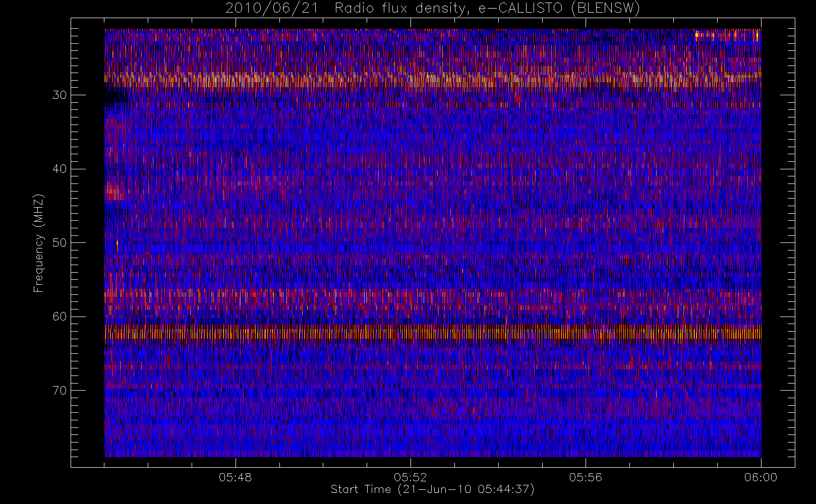The height and width of the screenshot is (504, 816).
Task: Click the 05:56 time tick label
Action: (x=586, y=477)
